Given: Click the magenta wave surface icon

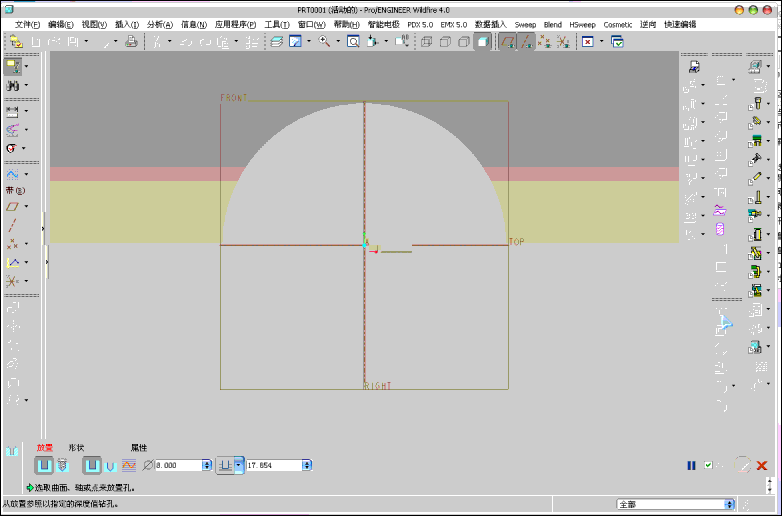Looking at the screenshot, I should [719, 210].
